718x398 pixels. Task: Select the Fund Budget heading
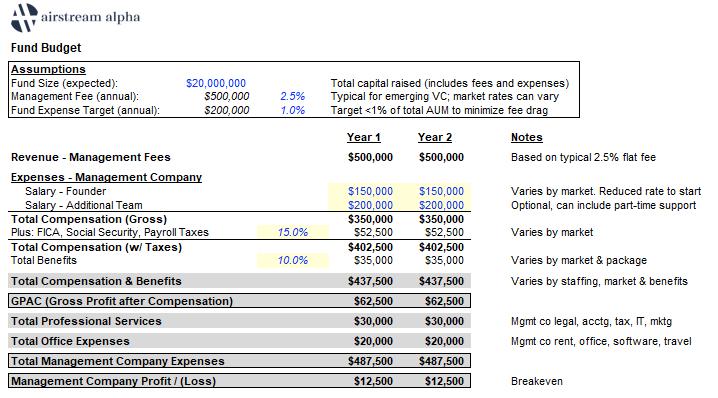coord(46,48)
